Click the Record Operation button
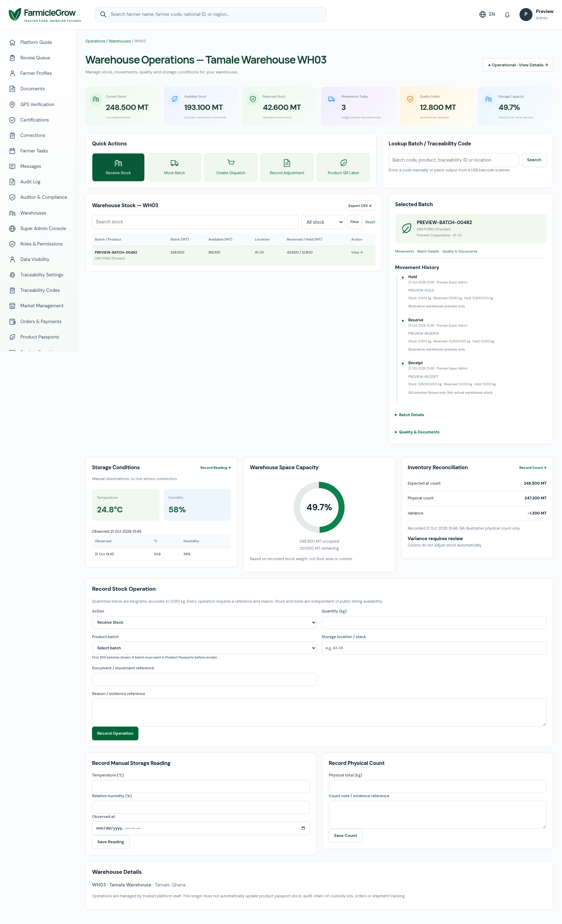562x924 pixels. point(115,734)
